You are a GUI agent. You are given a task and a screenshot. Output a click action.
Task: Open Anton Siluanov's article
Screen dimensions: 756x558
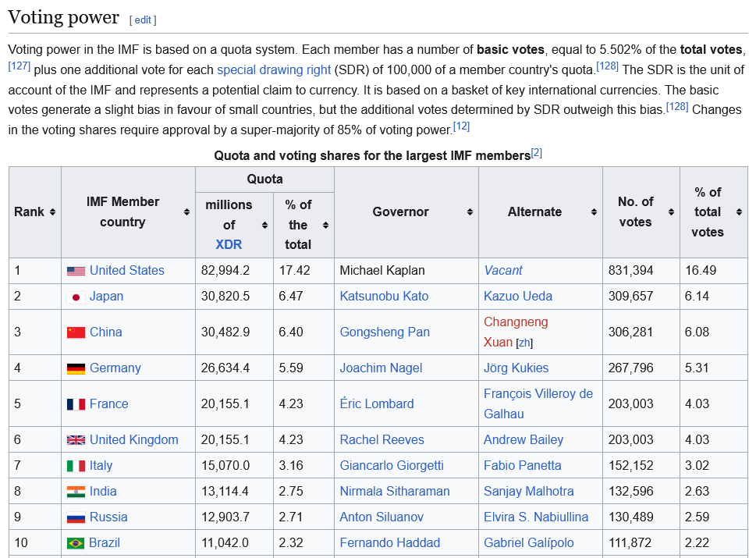(x=382, y=517)
